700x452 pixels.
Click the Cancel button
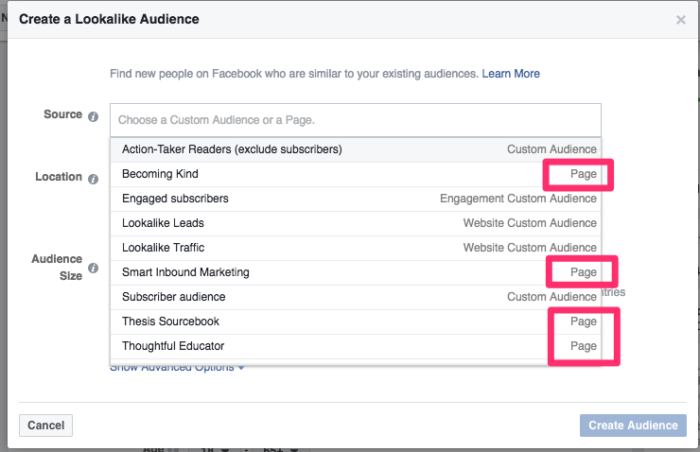[x=46, y=425]
